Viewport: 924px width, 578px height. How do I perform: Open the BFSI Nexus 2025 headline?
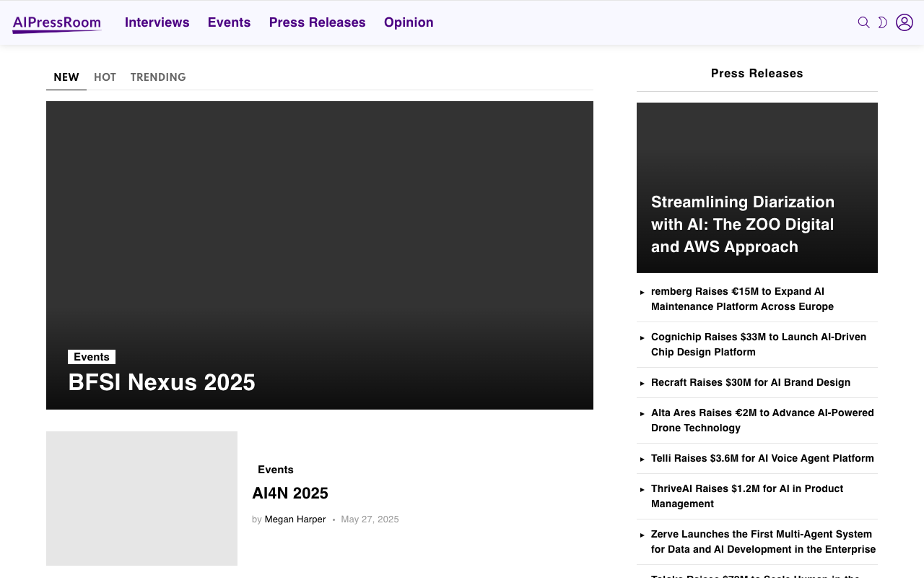point(162,382)
